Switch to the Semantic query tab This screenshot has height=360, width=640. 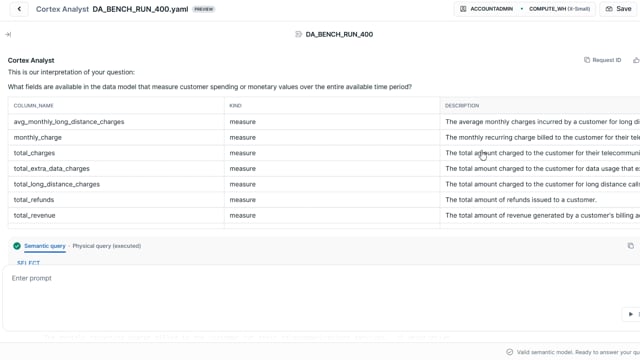click(x=44, y=246)
